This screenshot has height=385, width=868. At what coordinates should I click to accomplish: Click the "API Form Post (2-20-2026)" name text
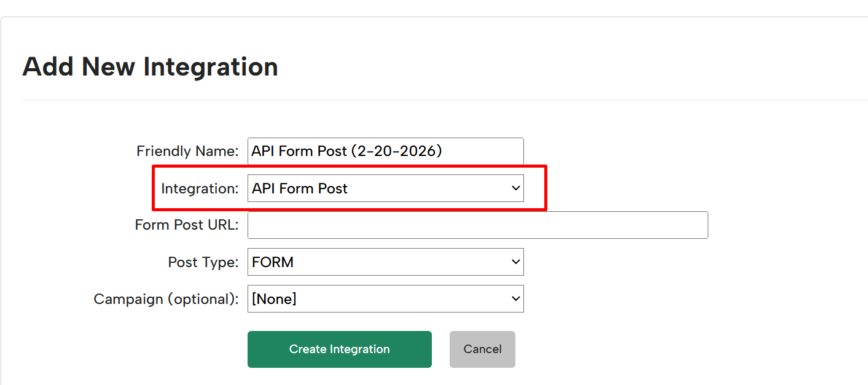(346, 151)
